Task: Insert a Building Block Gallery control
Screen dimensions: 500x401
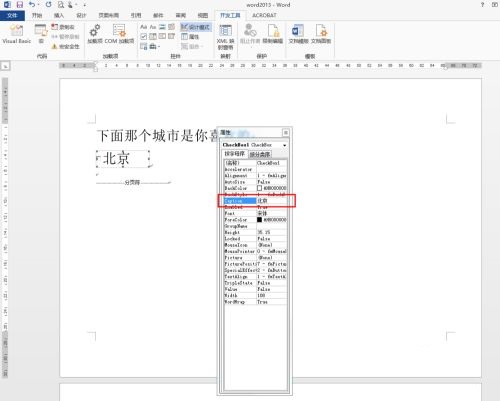Action: click(x=171, y=27)
